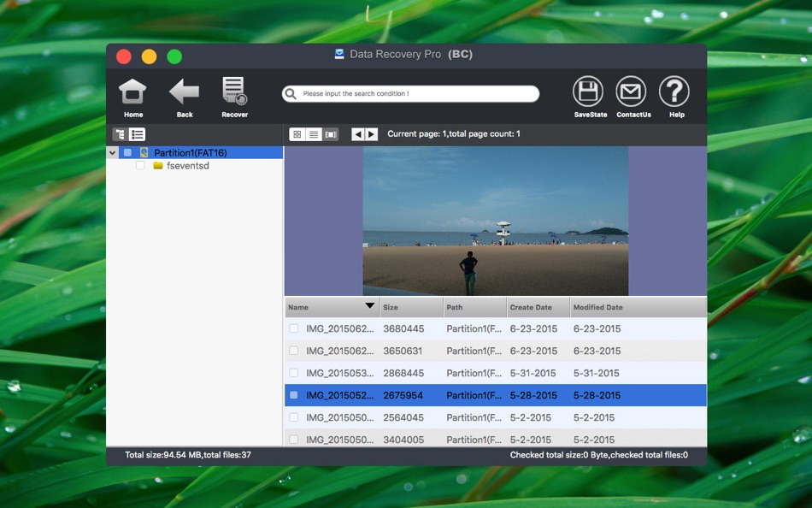Image resolution: width=812 pixels, height=508 pixels.
Task: Open Help question mark icon
Action: coord(674,92)
